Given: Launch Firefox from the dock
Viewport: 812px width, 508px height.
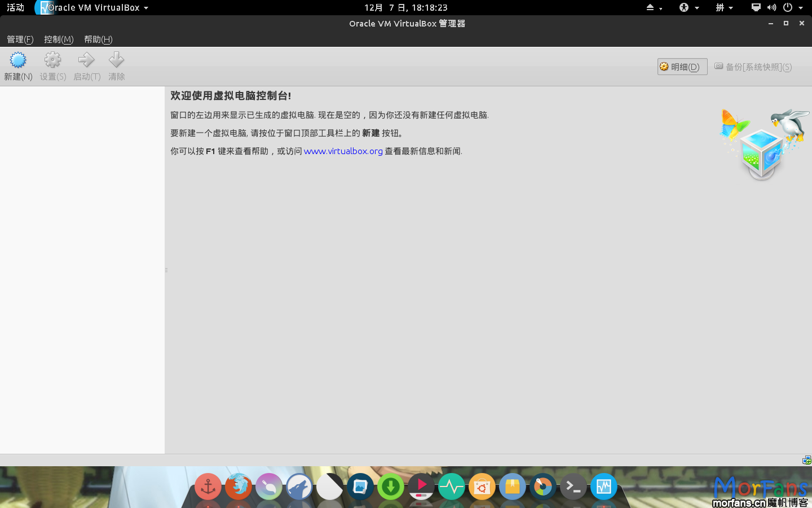Looking at the screenshot, I should coord(239,487).
